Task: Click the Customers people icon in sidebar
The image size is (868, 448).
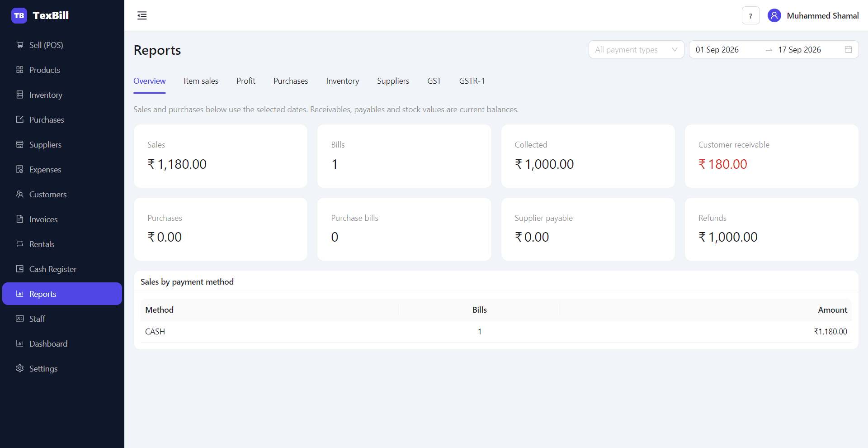Action: 20,194
